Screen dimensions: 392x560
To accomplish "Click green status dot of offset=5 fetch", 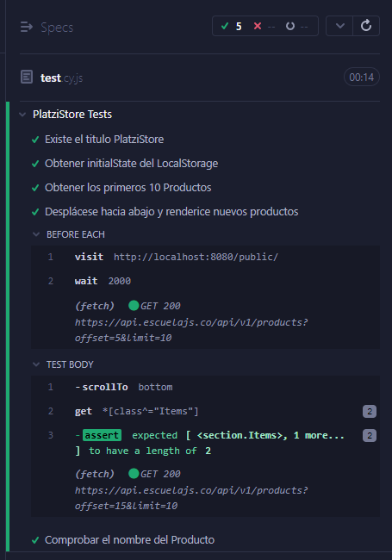I will [x=134, y=306].
